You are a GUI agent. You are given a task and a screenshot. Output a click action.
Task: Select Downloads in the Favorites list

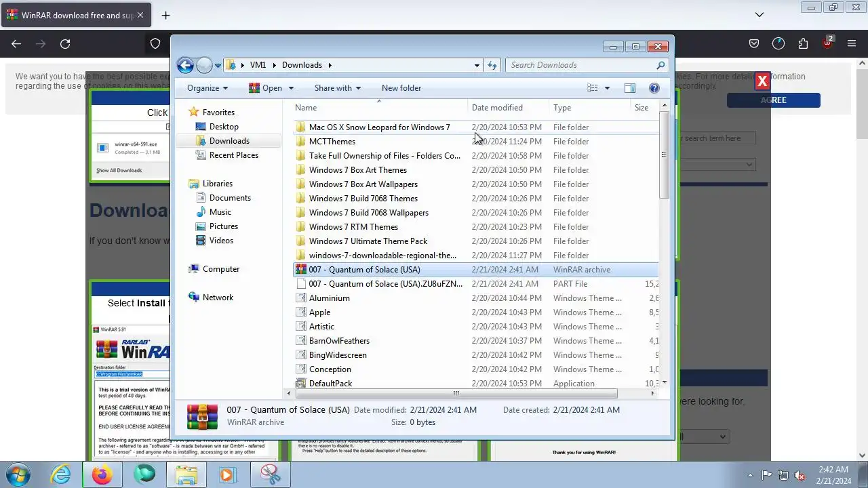coord(229,141)
